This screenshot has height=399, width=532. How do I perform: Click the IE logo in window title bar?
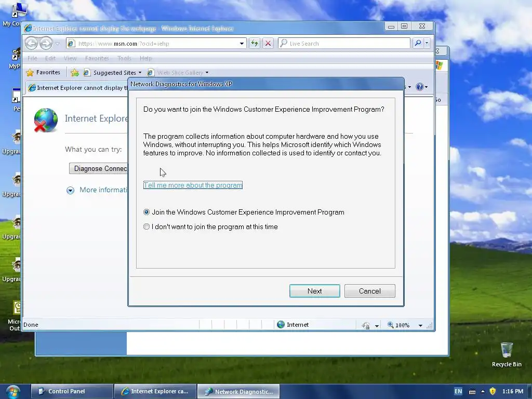tap(28, 28)
